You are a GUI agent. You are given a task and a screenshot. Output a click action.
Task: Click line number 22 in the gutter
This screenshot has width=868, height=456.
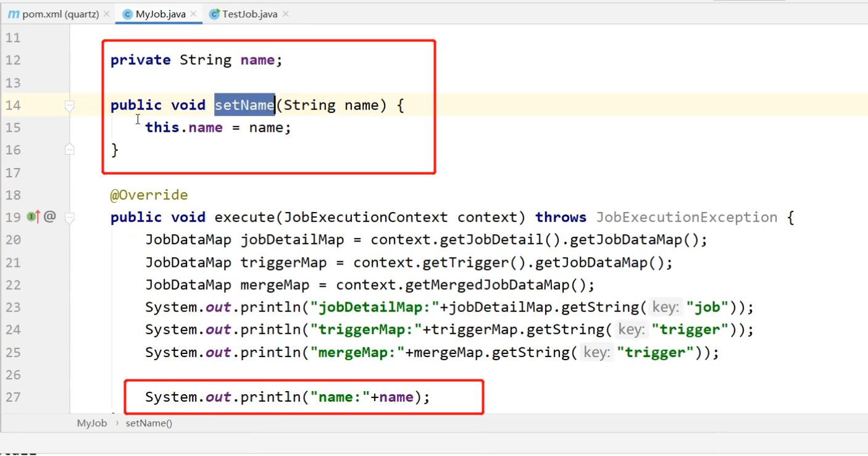point(13,285)
